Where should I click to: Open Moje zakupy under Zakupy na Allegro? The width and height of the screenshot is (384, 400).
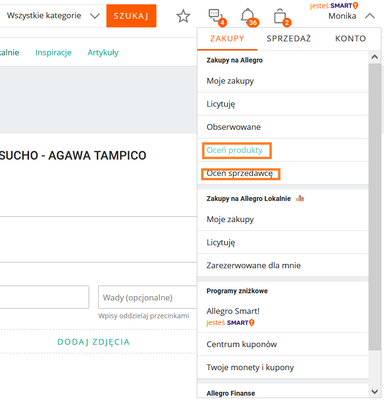pos(283,81)
